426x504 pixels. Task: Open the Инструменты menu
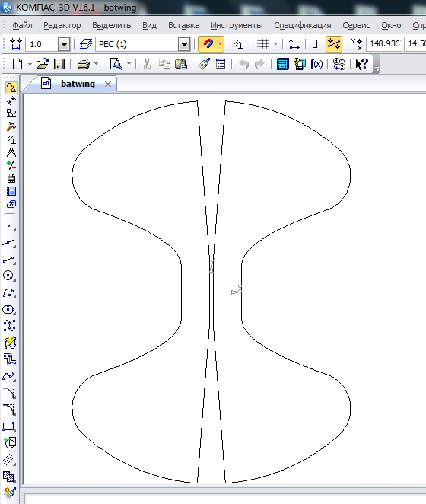(237, 25)
